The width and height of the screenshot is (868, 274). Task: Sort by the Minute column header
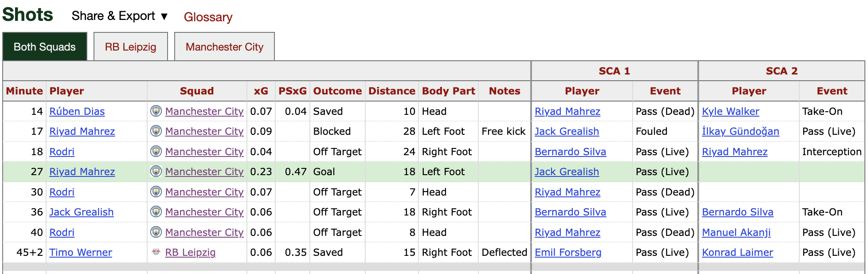24,91
